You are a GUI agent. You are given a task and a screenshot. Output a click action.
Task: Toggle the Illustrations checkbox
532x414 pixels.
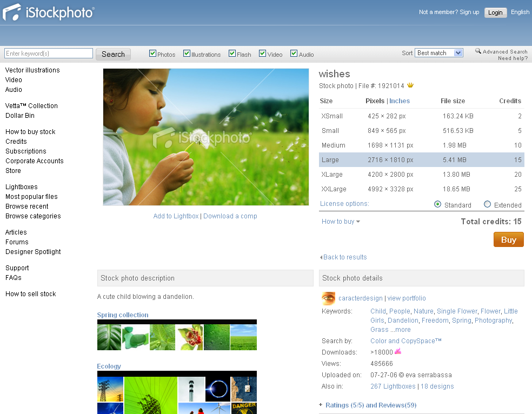[187, 54]
